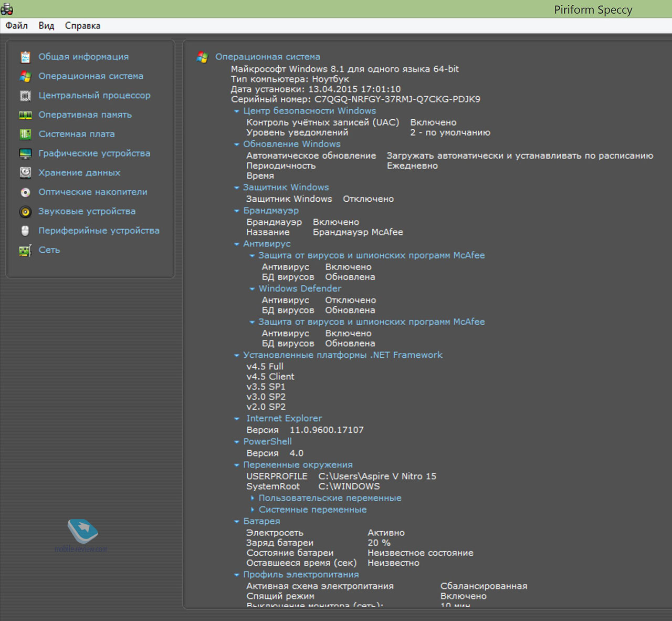Click the Ежедневно update frequency value
This screenshot has height=621, width=672.
pos(412,166)
